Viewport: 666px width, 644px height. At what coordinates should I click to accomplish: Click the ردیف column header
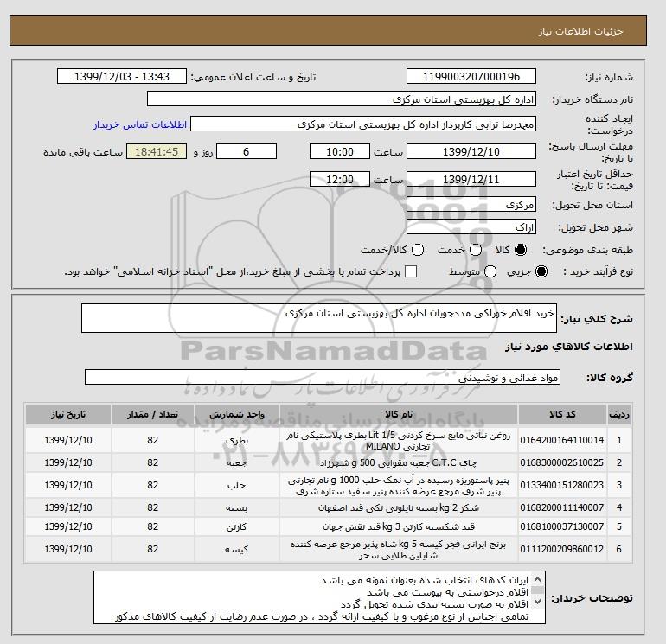point(618,414)
